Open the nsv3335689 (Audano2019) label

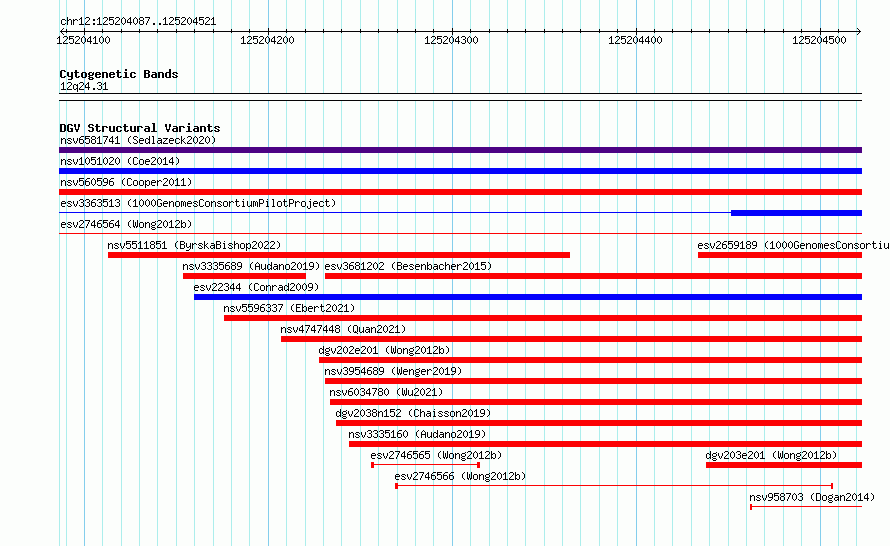pos(251,266)
